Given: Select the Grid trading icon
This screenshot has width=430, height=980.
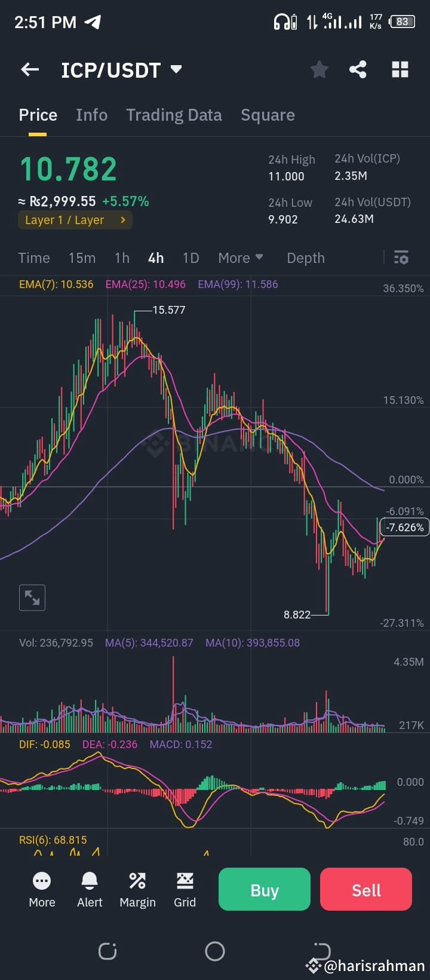Looking at the screenshot, I should pyautogui.click(x=185, y=889).
